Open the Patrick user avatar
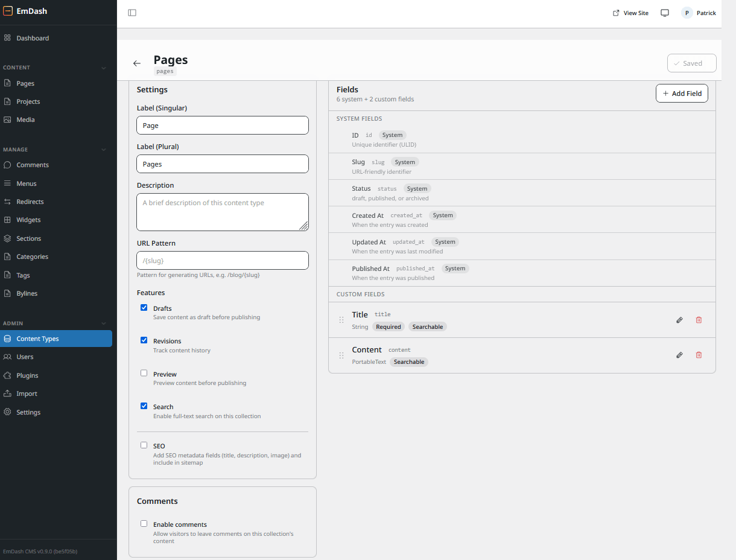The height and width of the screenshot is (560, 736). pos(687,13)
